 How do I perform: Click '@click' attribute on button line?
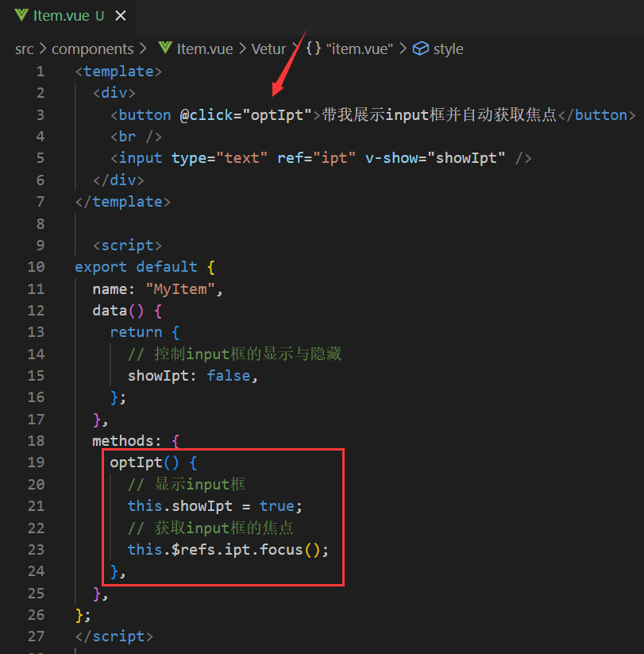click(x=206, y=115)
